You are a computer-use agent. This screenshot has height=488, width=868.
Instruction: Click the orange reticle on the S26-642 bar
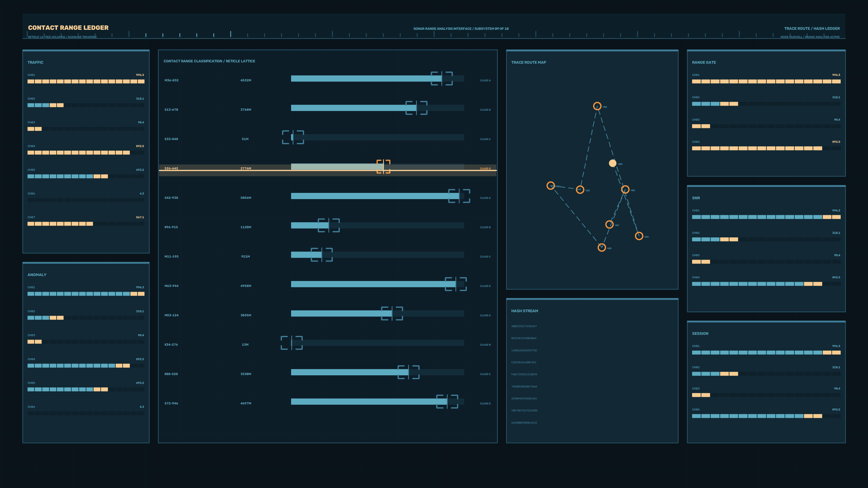[383, 167]
